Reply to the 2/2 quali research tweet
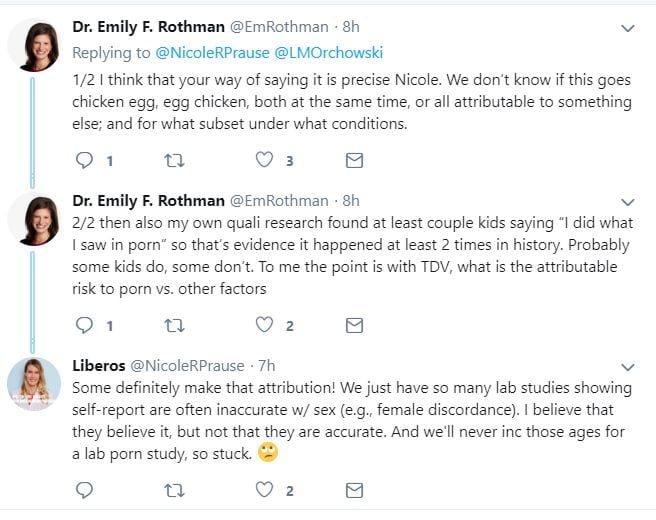Screen dimensions: 656x520 tap(84, 325)
